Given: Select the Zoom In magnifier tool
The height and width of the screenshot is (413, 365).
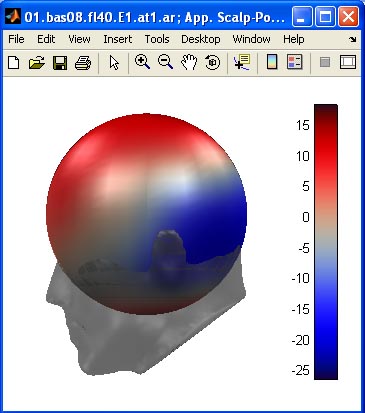Looking at the screenshot, I should (142, 62).
